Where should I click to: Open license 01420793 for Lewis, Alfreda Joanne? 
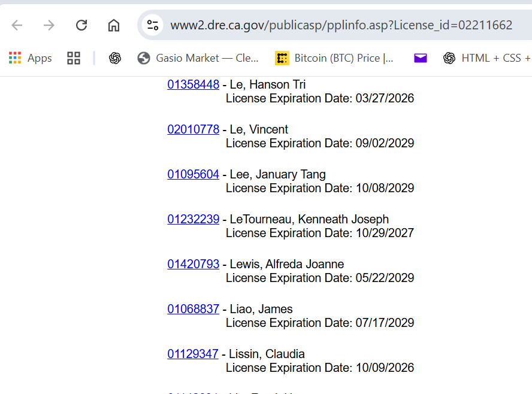193,264
